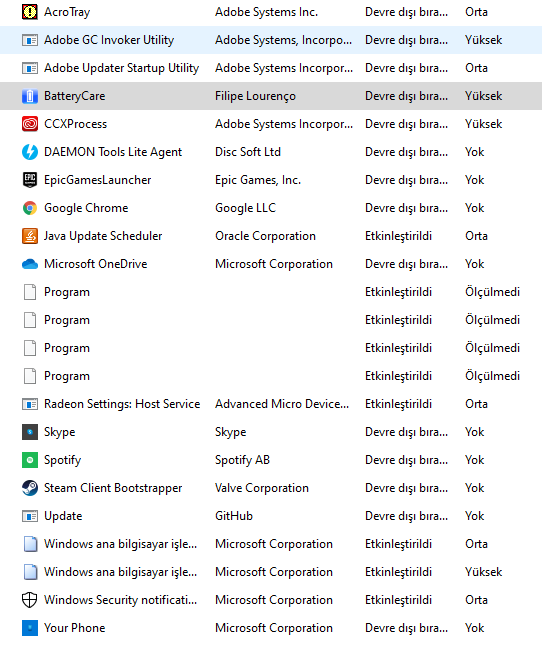Click publisher Epic Games, Inc.
Image resolution: width=542 pixels, height=654 pixels.
[258, 180]
